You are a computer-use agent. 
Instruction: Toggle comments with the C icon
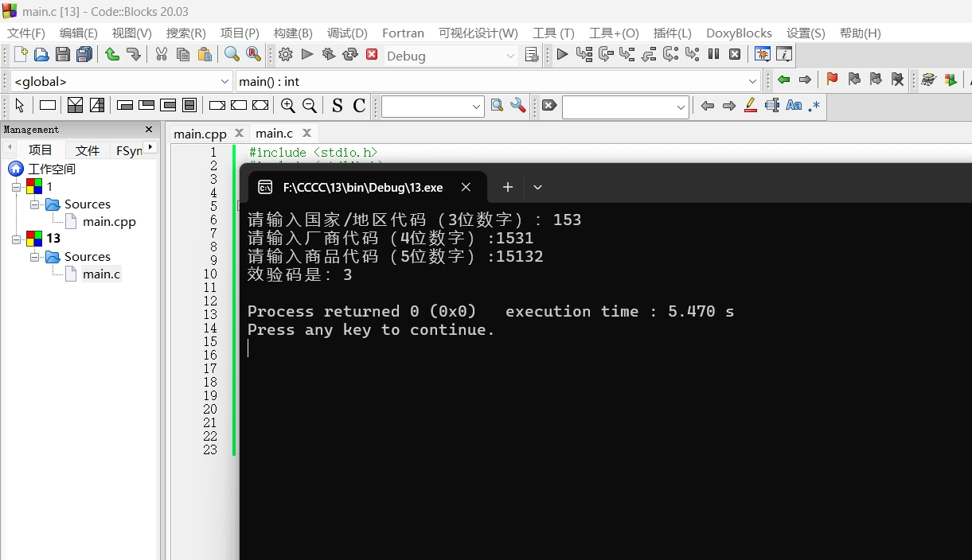pyautogui.click(x=359, y=105)
